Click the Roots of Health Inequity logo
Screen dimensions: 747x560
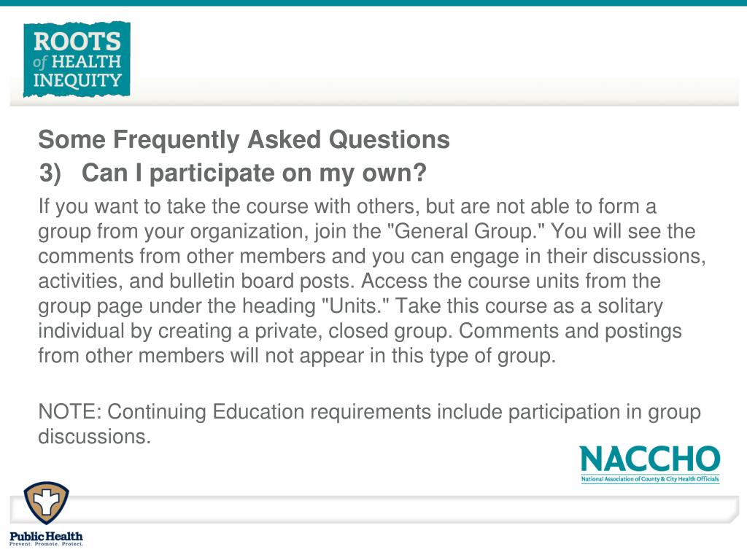click(x=77, y=60)
